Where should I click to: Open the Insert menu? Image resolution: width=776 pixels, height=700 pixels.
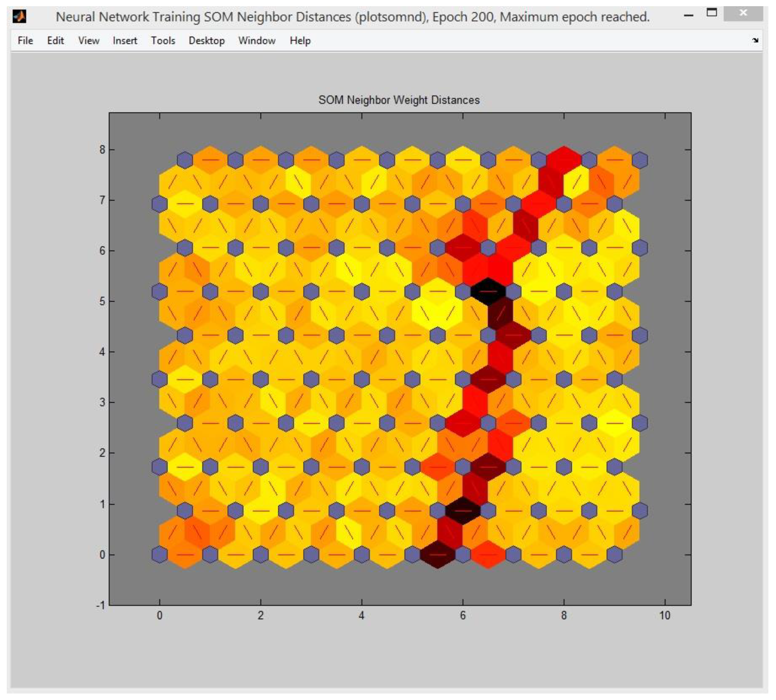pos(125,41)
